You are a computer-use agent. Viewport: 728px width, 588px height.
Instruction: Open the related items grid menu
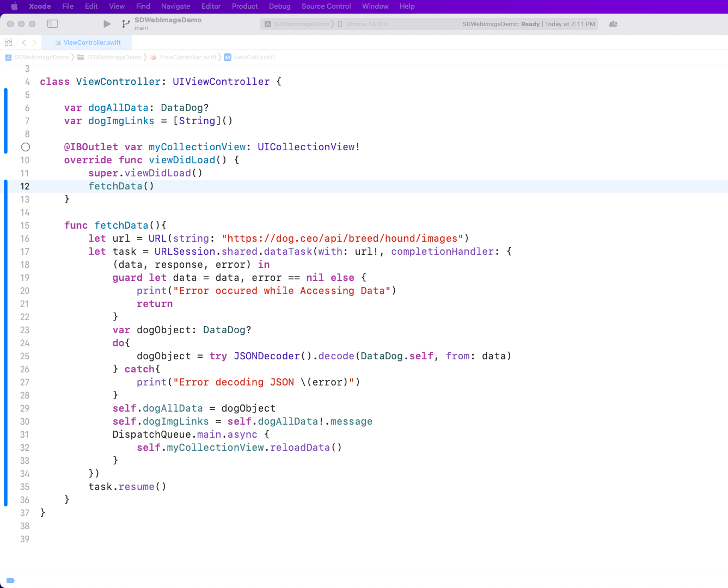pos(8,42)
